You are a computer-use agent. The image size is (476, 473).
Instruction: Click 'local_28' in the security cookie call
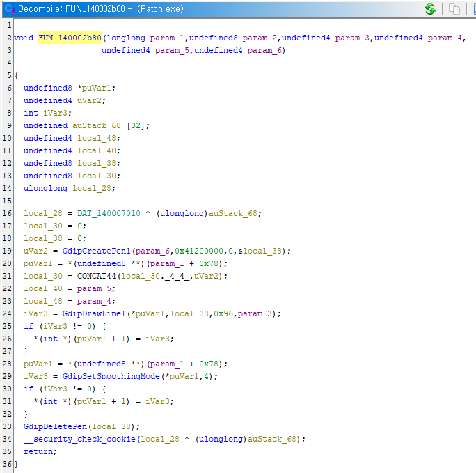click(x=160, y=440)
